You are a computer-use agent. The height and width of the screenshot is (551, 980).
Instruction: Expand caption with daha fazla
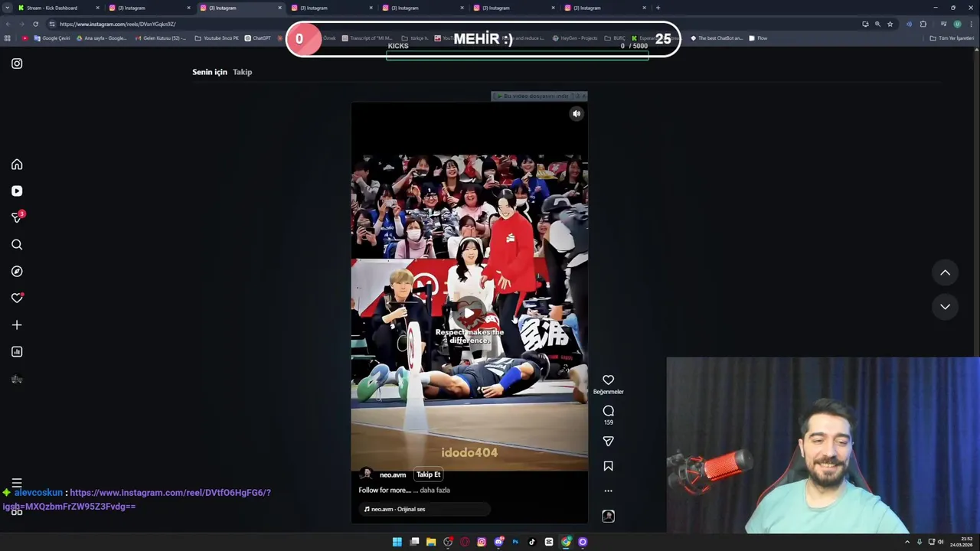(x=435, y=491)
